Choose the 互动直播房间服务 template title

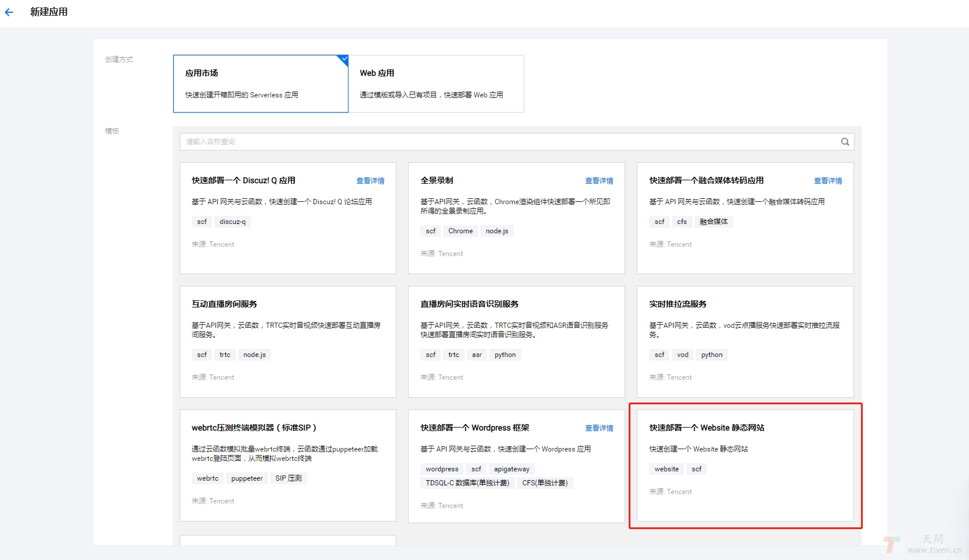[224, 304]
